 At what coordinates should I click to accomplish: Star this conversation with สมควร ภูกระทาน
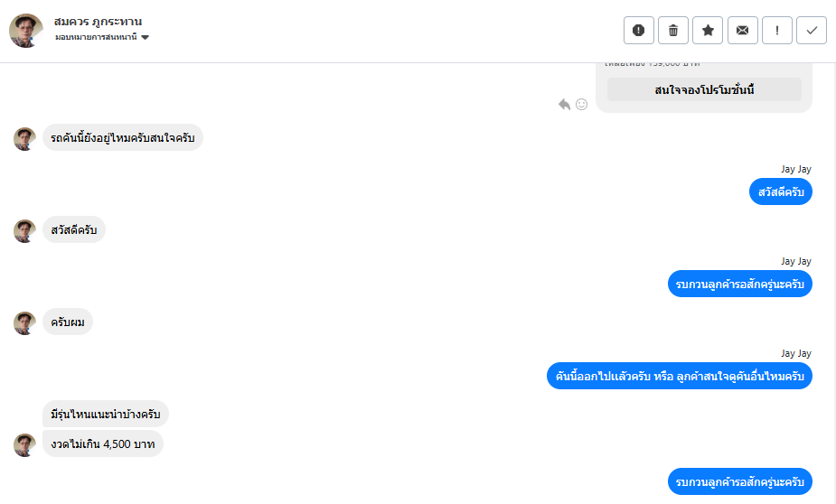(708, 31)
